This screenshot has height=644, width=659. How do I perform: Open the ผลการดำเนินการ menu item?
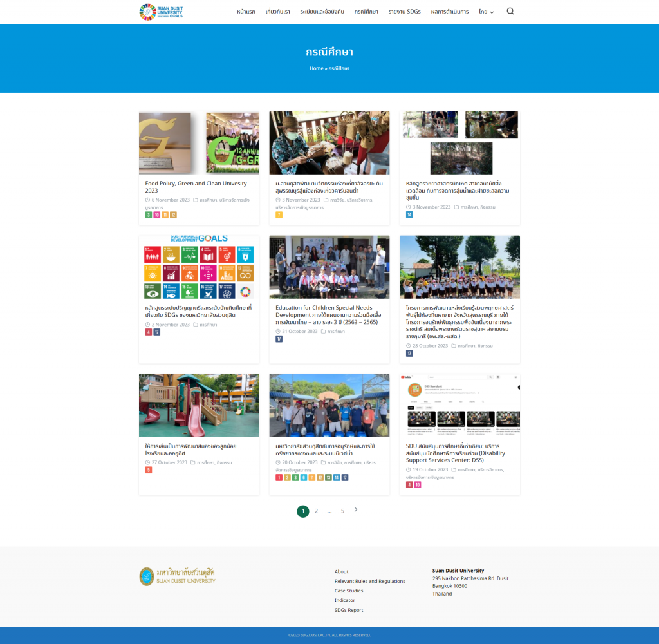coord(449,12)
